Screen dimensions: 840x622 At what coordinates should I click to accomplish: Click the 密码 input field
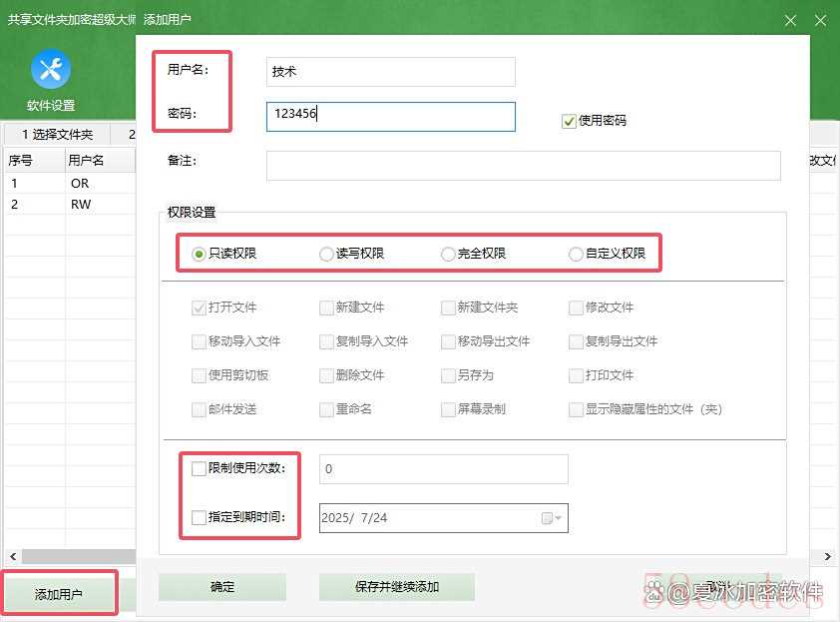pos(391,116)
